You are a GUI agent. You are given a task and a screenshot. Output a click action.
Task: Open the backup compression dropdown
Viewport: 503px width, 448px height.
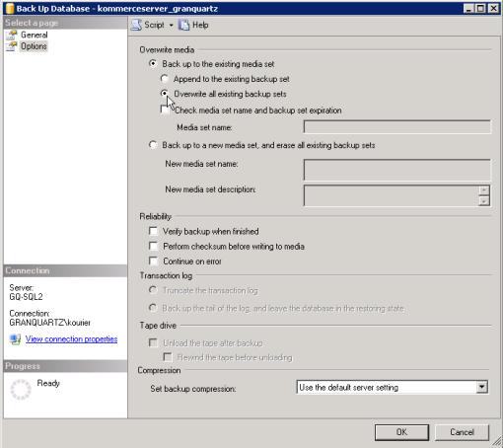482,387
